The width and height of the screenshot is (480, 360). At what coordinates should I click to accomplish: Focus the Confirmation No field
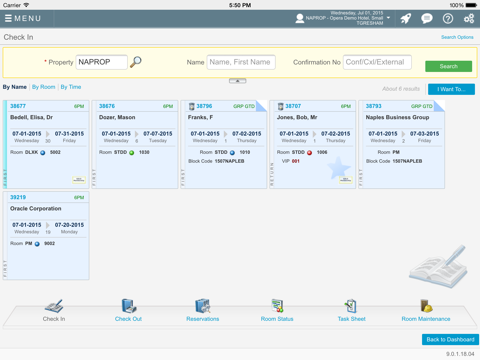tap(377, 62)
